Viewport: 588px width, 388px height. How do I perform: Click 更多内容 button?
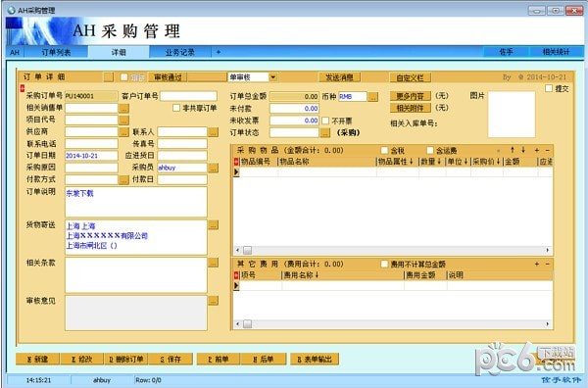(x=410, y=96)
